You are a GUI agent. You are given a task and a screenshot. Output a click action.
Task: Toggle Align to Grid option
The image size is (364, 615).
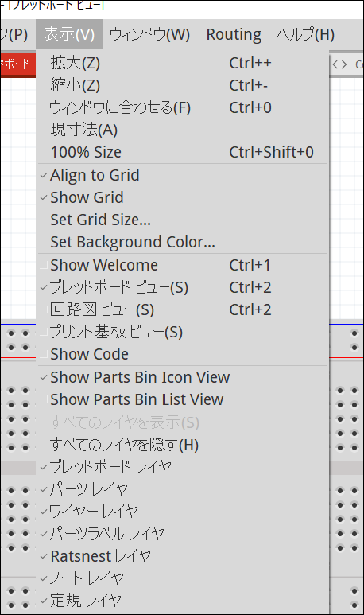click(182, 175)
